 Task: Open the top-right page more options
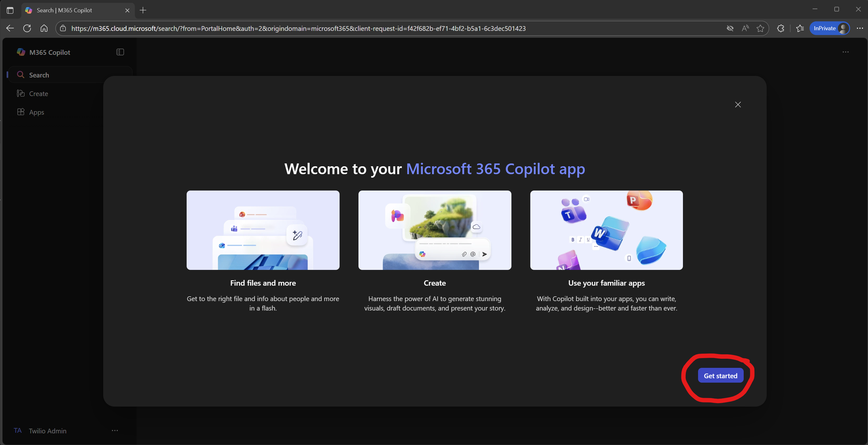click(x=845, y=52)
